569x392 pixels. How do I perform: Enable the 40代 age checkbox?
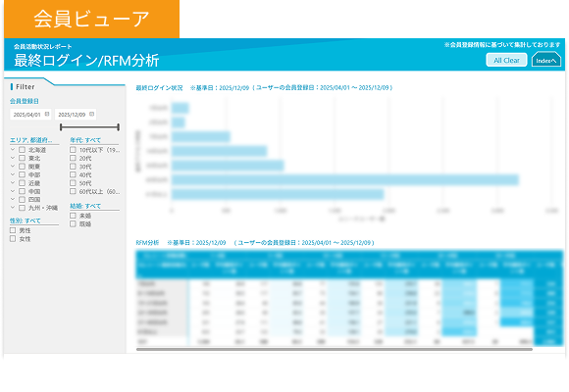pyautogui.click(x=73, y=174)
